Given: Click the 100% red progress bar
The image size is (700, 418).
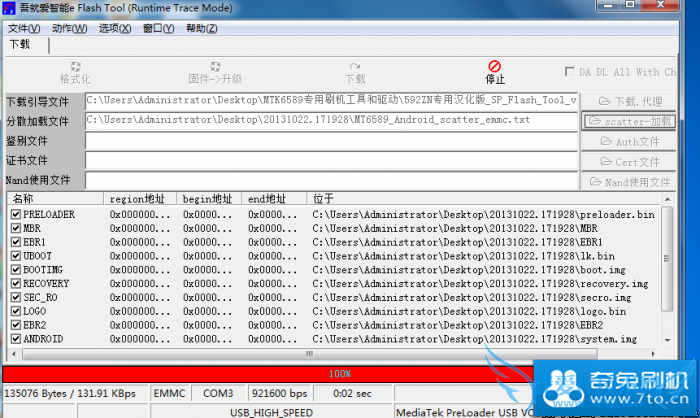Looking at the screenshot, I should pos(339,374).
